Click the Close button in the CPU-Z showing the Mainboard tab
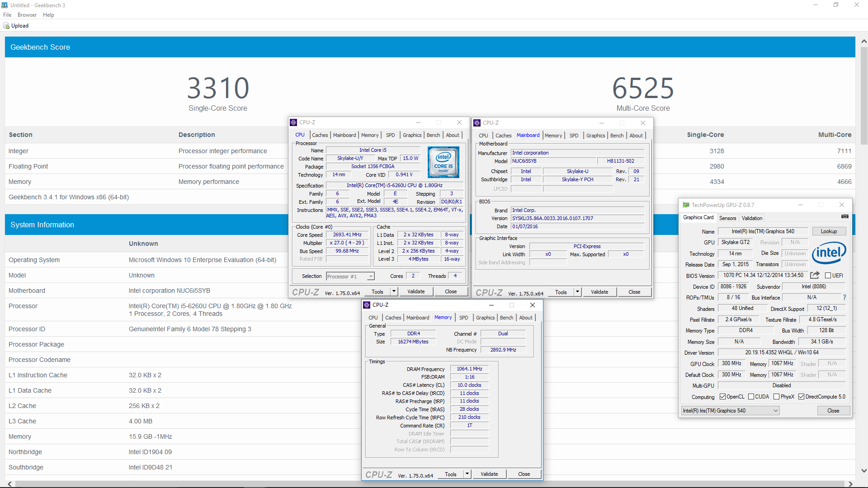The width and height of the screenshot is (868, 488). [x=634, y=292]
